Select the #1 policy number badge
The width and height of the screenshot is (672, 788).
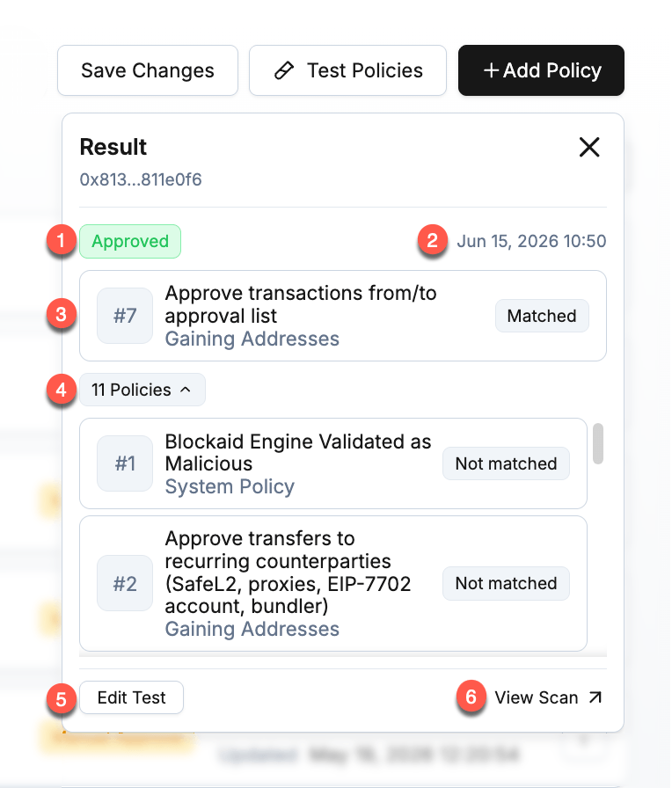pos(125,463)
